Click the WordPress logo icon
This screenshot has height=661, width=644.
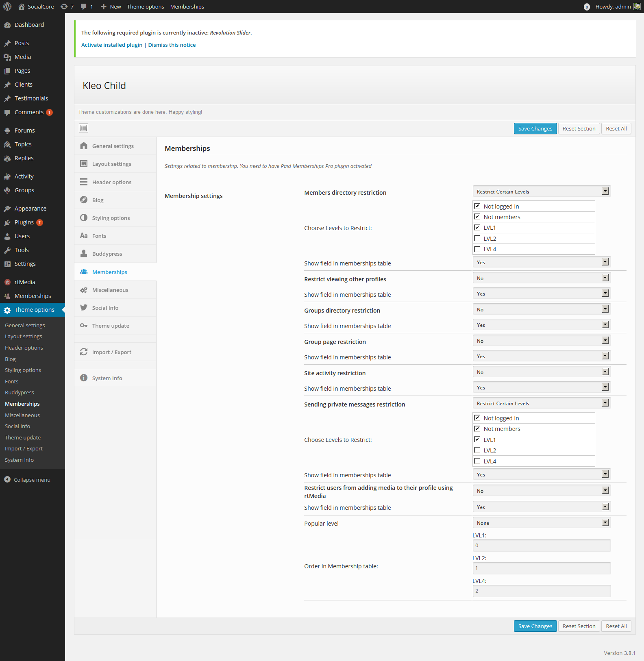pyautogui.click(x=7, y=7)
